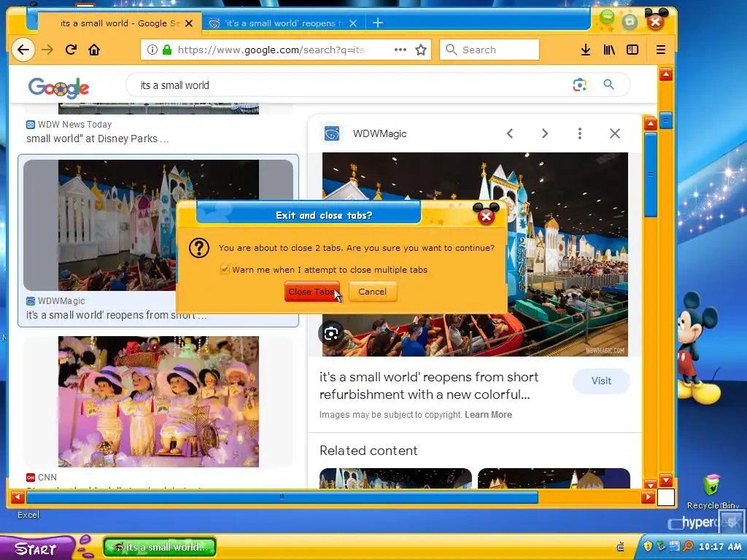The height and width of the screenshot is (560, 747).
Task: Click the Start button
Action: pyautogui.click(x=36, y=548)
